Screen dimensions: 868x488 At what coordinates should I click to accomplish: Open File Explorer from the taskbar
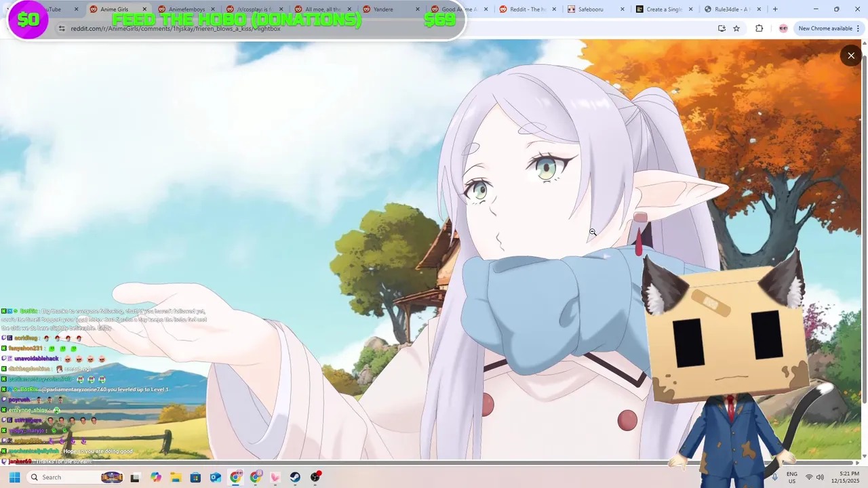coord(176,477)
